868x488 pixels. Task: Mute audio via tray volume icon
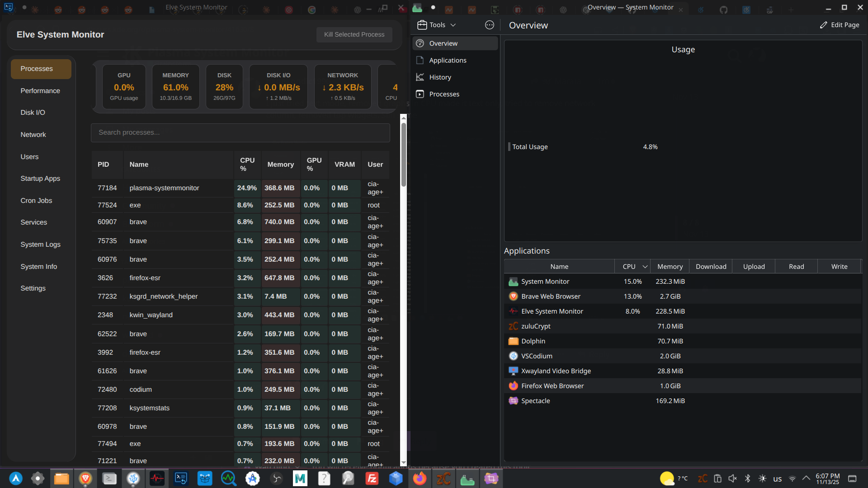(x=732, y=479)
